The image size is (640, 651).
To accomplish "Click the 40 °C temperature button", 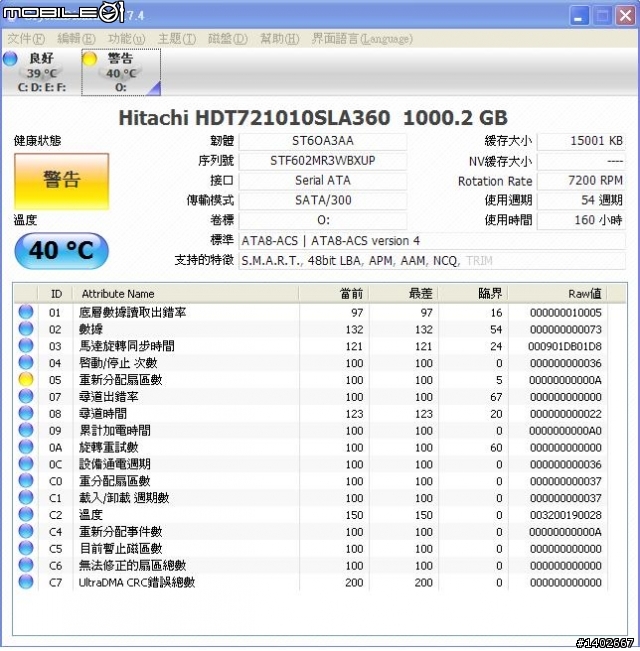I will 61,250.
